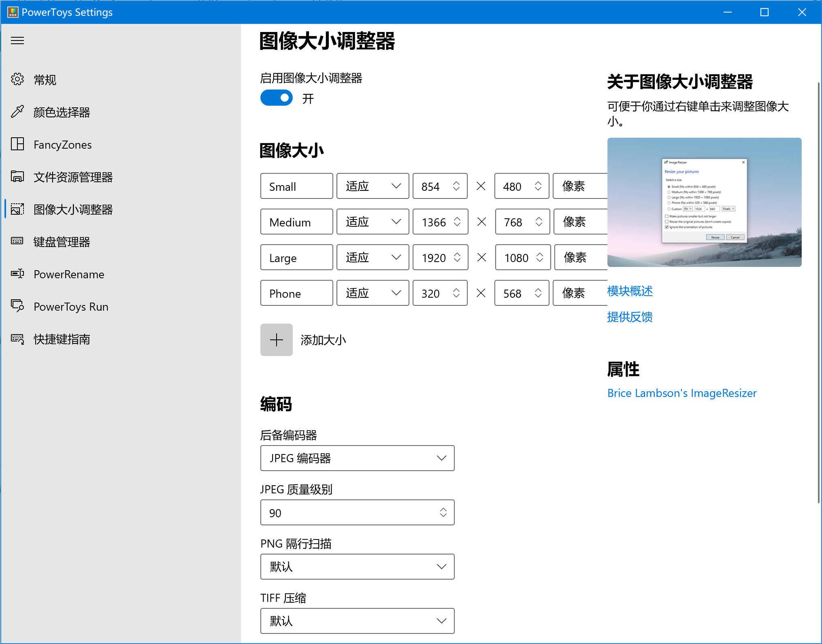
Task: Select PowerRename in the sidebar navigation
Action: coord(69,274)
